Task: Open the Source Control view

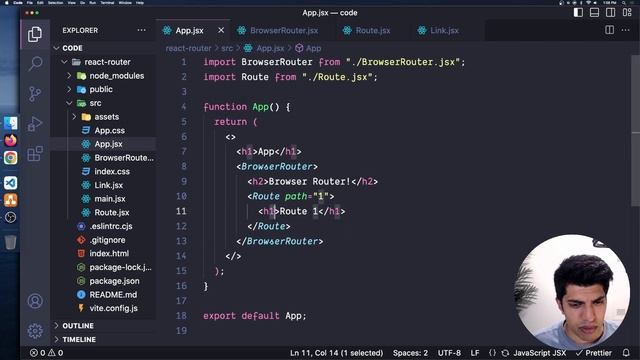Action: [x=35, y=93]
